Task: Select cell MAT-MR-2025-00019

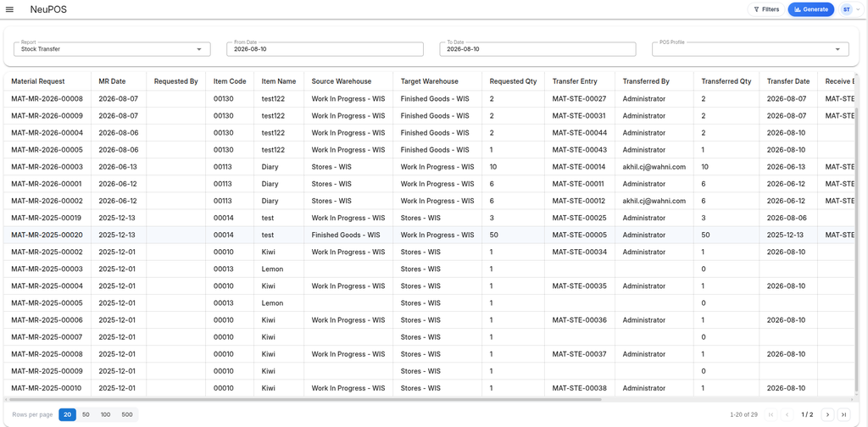Action: [47, 218]
